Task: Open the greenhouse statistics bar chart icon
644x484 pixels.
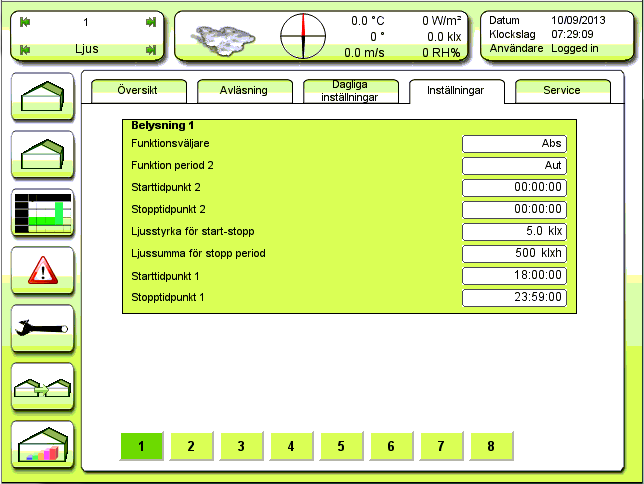Action: coord(43,444)
